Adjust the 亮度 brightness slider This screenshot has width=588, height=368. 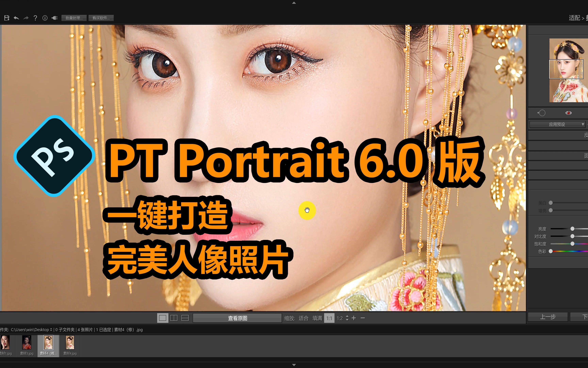(x=573, y=229)
